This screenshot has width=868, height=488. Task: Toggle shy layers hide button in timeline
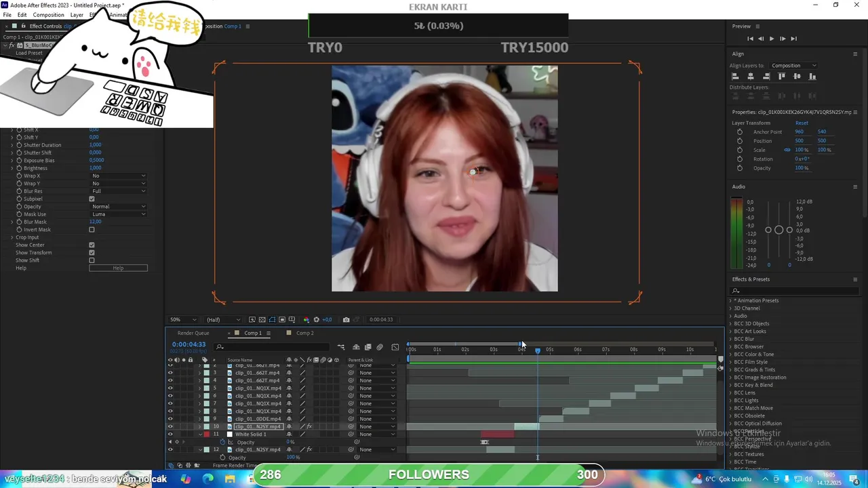(356, 347)
